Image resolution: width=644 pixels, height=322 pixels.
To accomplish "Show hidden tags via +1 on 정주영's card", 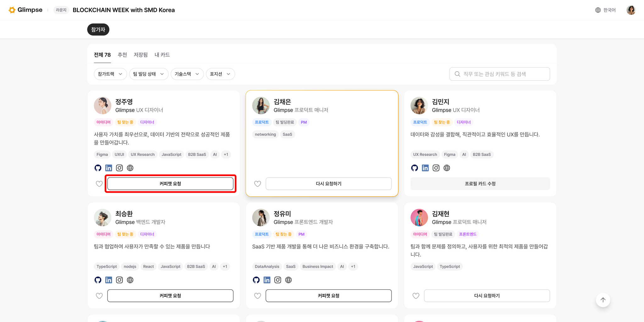I will click(226, 154).
